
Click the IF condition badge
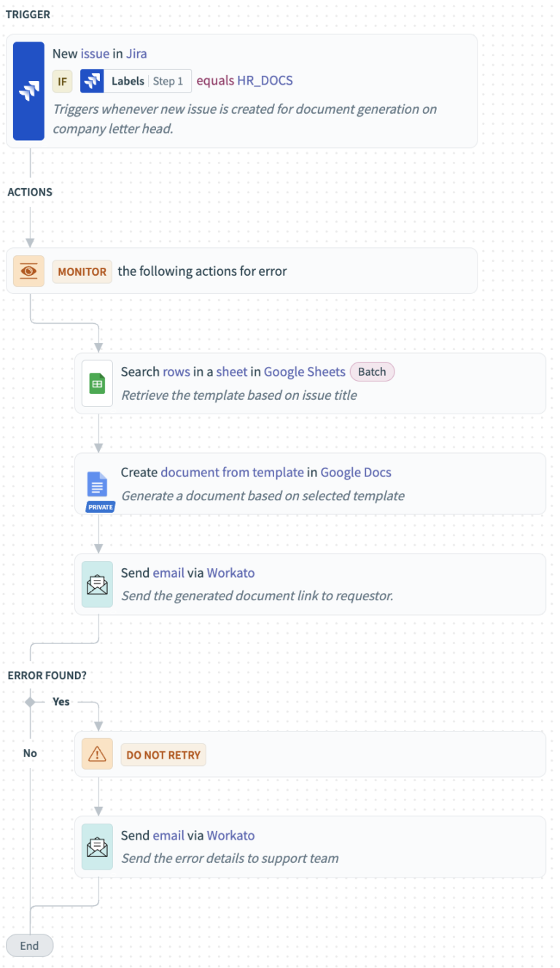tap(63, 81)
